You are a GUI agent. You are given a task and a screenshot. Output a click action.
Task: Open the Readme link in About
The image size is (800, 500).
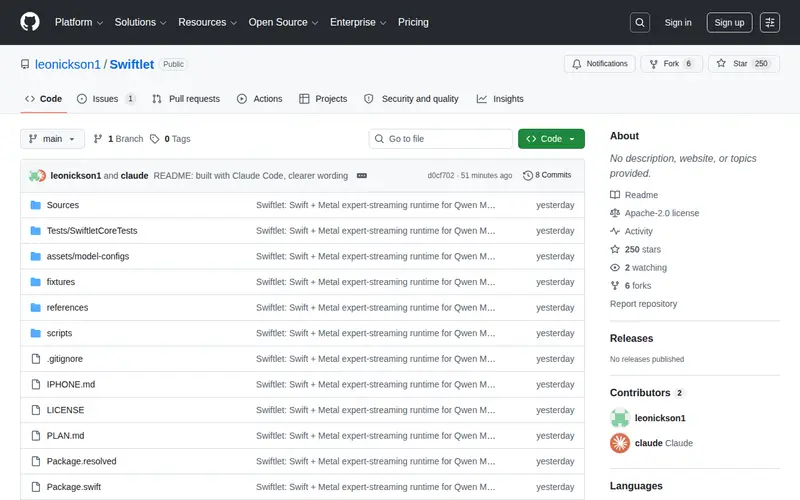(x=634, y=195)
